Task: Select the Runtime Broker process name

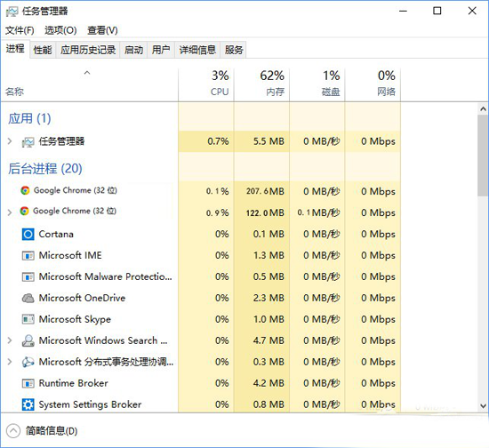Action: click(x=73, y=383)
